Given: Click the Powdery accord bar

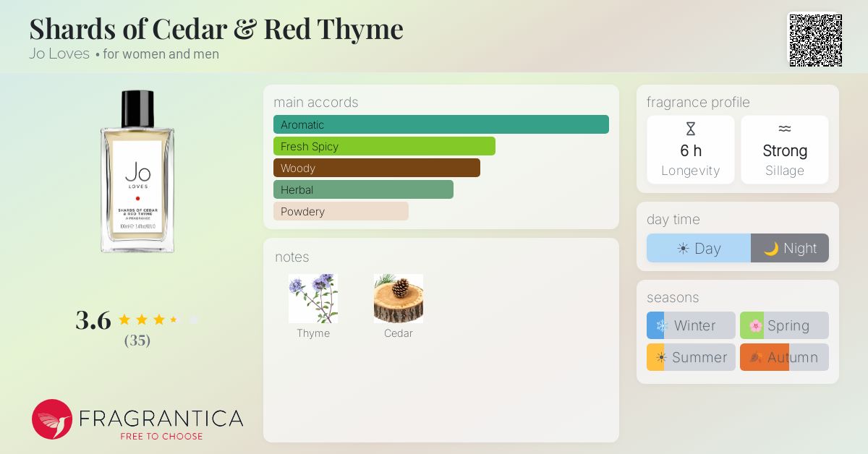Looking at the screenshot, I should [341, 211].
